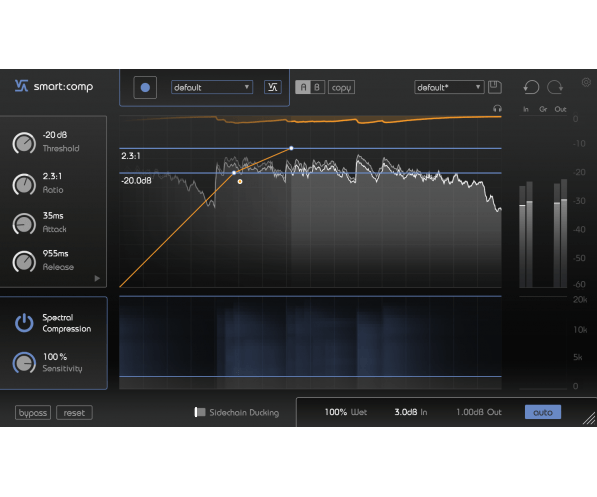Click the -20.0dB label in the graph
Screen dimensions: 597x497
[x=136, y=181]
